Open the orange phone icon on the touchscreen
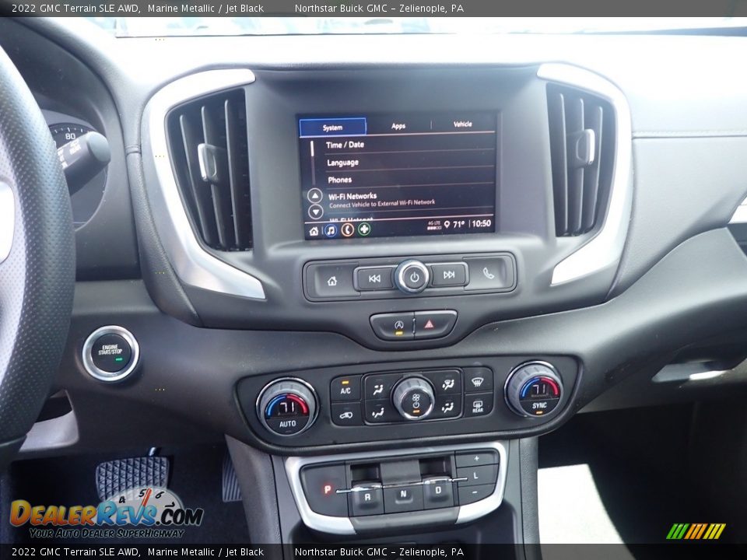The width and height of the screenshot is (747, 560). [347, 230]
